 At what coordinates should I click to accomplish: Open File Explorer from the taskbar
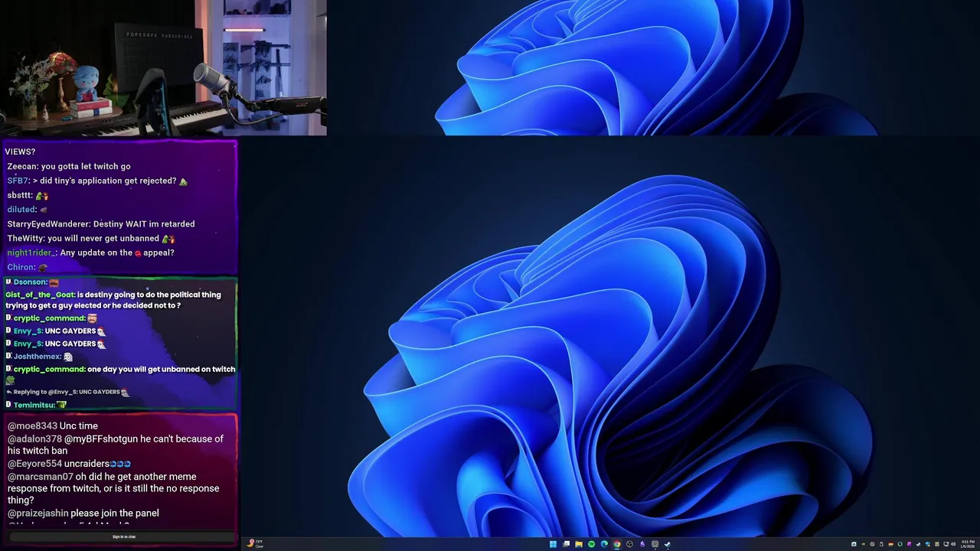[579, 544]
